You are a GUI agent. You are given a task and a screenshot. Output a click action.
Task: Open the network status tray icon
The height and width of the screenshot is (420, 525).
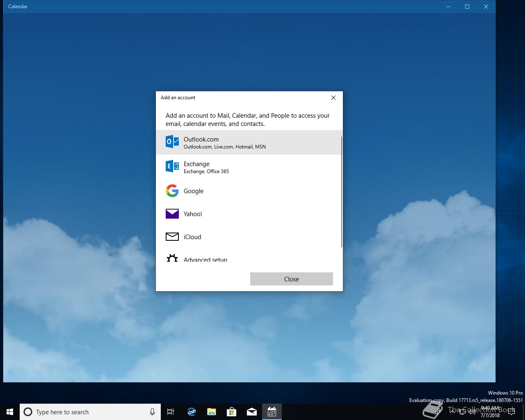pos(462,412)
